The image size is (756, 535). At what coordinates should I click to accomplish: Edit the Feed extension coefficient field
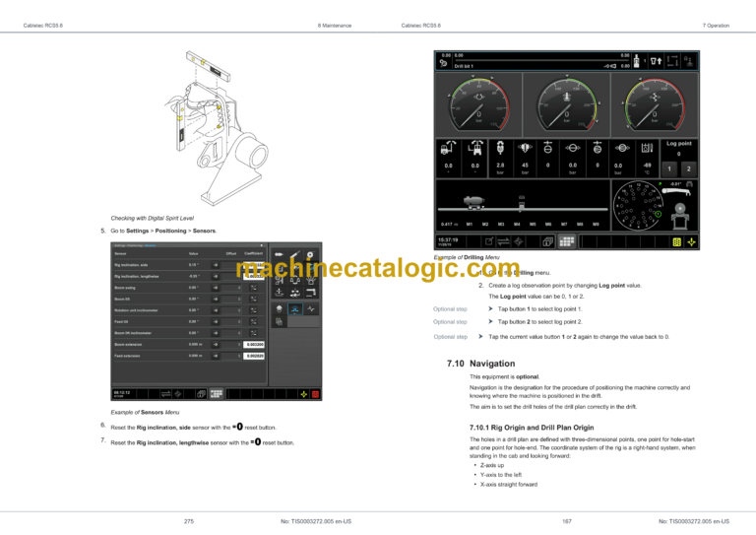(x=254, y=356)
